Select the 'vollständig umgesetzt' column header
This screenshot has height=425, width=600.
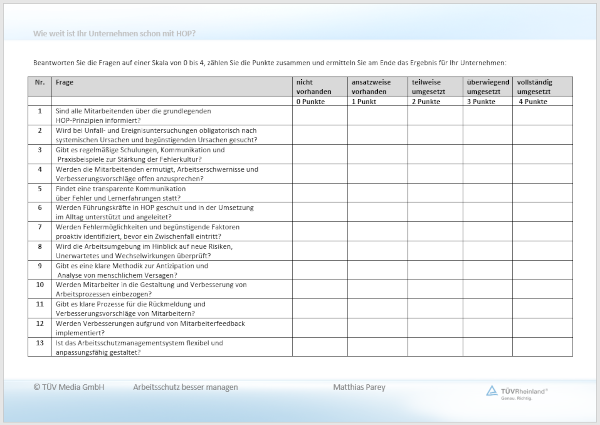pos(544,85)
